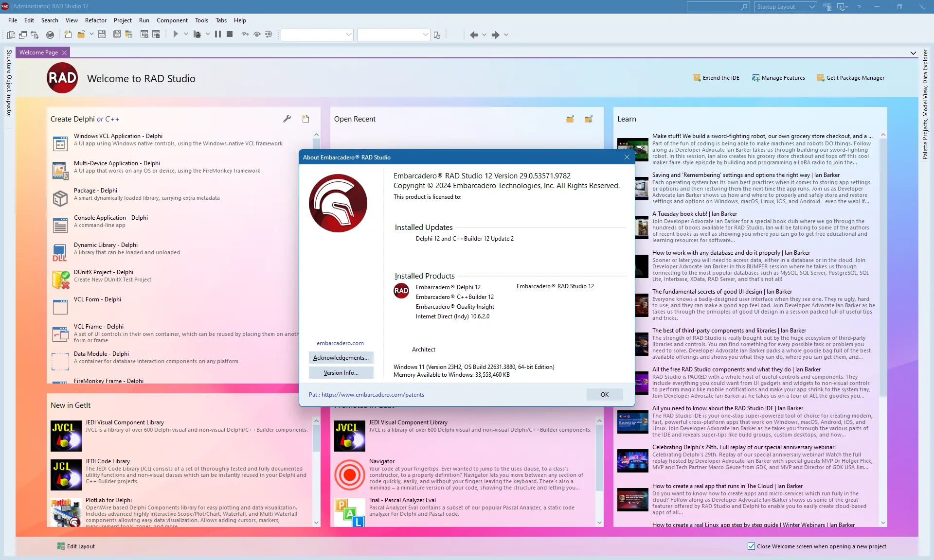Click the Run Without Debugging bug icon

click(x=197, y=35)
